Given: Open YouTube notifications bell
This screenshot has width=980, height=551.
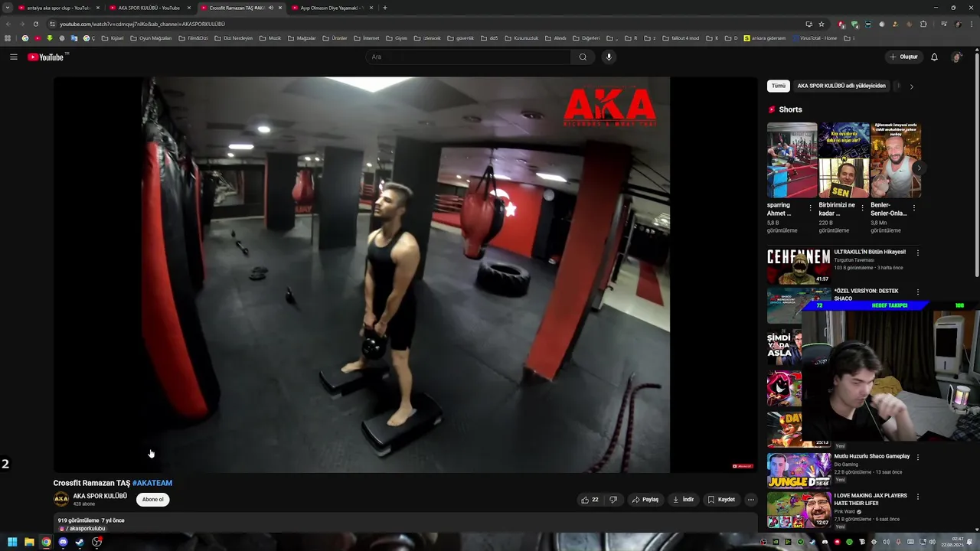Looking at the screenshot, I should tap(934, 57).
